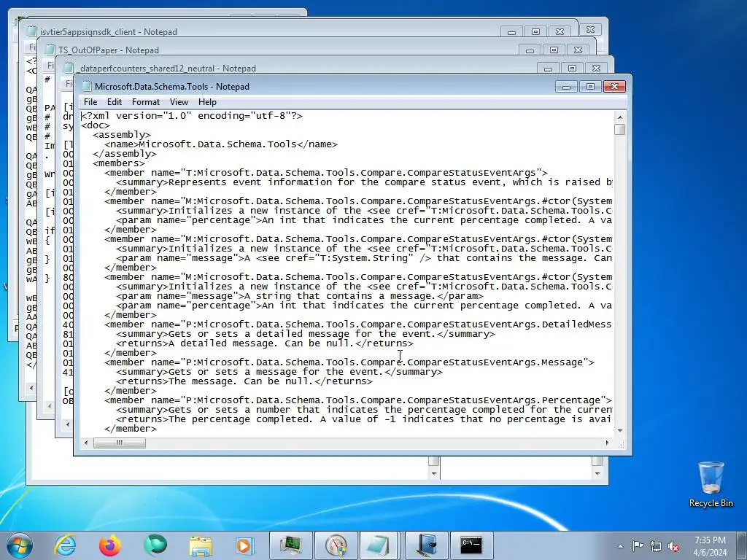Viewport: 747px width, 560px height.
Task: Minimize the Microsoft.Data.Schema.Tools Notepad window
Action: tap(566, 86)
